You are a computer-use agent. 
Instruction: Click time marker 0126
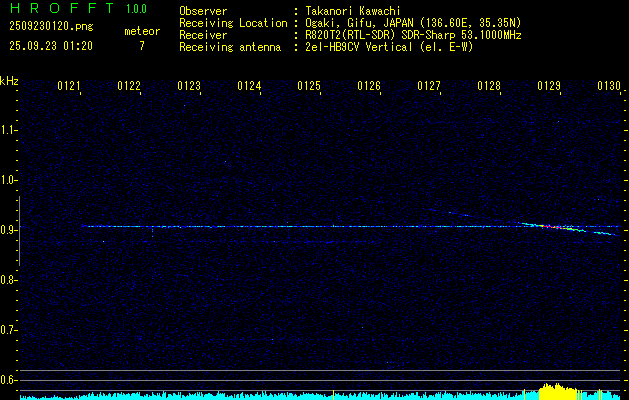(369, 86)
